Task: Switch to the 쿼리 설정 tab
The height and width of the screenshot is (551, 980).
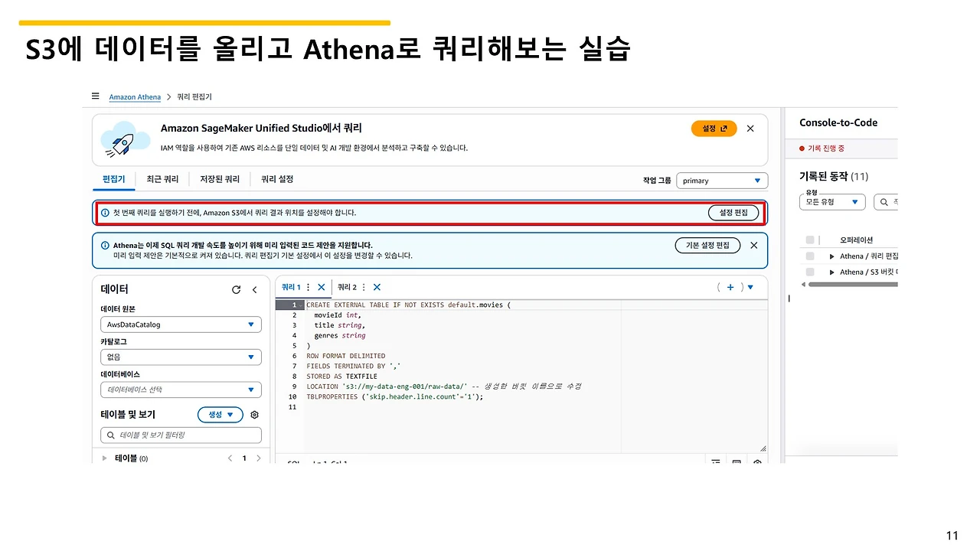Action: click(277, 179)
